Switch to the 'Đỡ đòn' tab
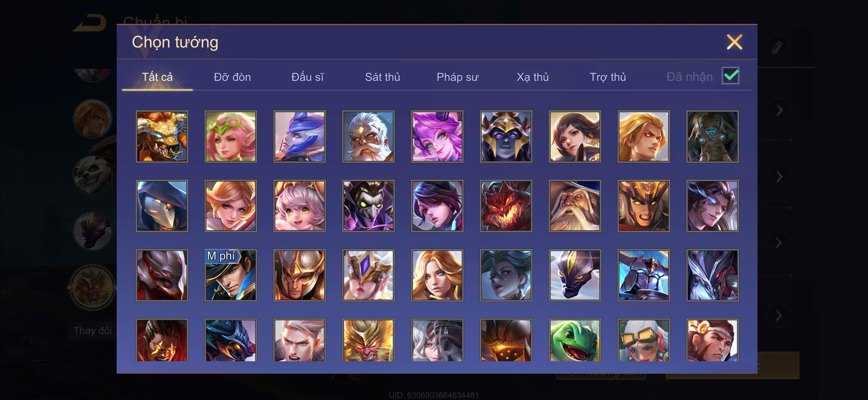Image resolution: width=868 pixels, height=400 pixels. tap(232, 77)
